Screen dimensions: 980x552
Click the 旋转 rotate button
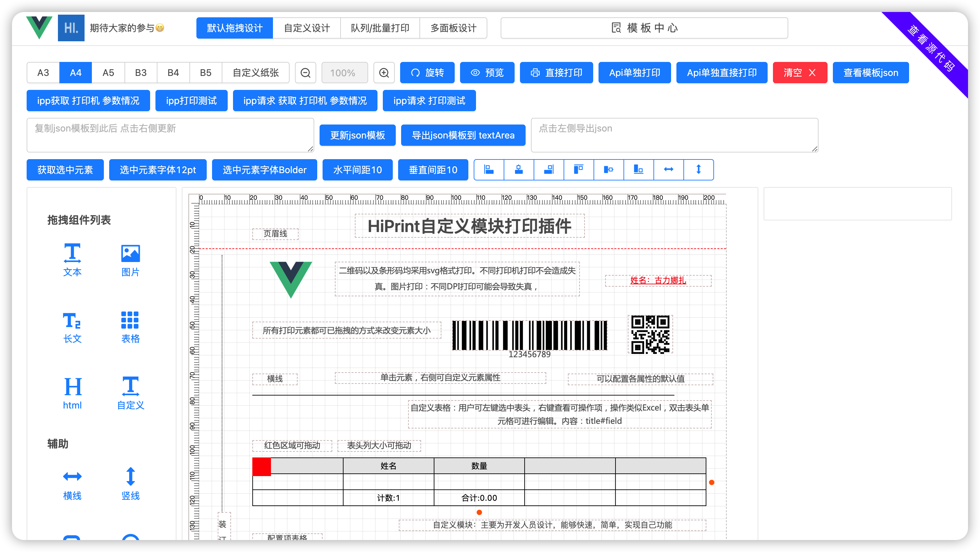point(427,73)
